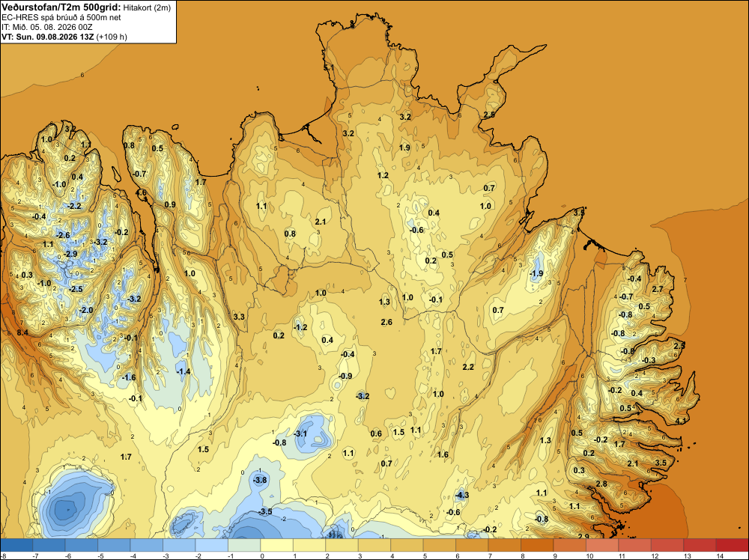The width and height of the screenshot is (749, 560).
Task: Click the IT: Mið. 05.08.2026 00Z line
Action: click(x=46, y=27)
